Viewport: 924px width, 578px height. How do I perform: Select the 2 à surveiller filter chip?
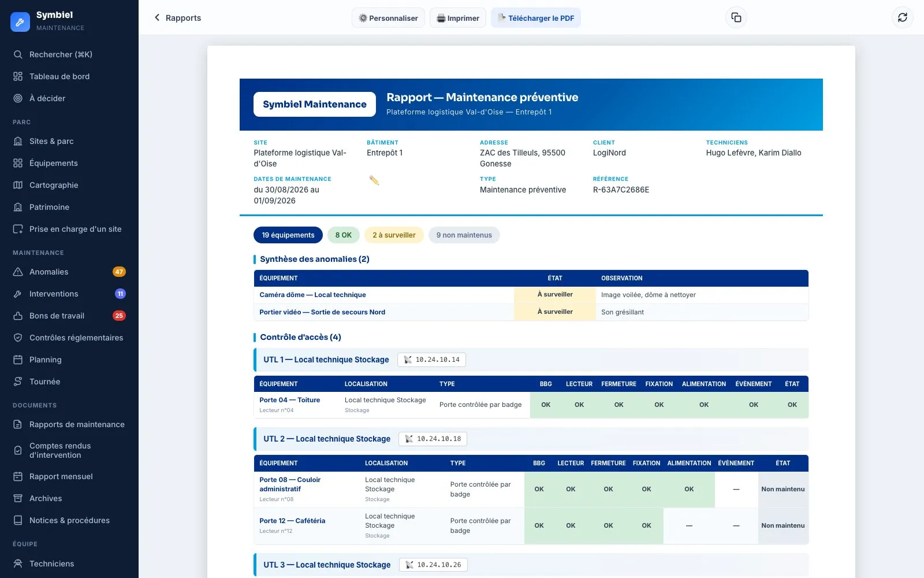click(394, 235)
